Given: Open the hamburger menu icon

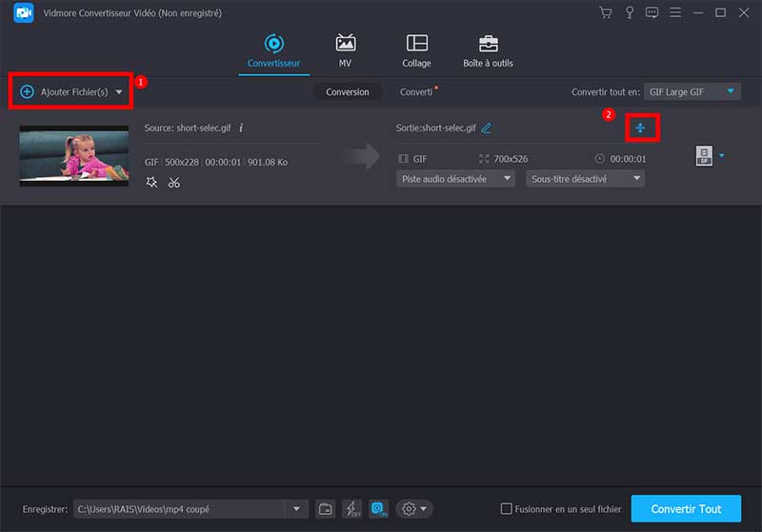Looking at the screenshot, I should [675, 12].
